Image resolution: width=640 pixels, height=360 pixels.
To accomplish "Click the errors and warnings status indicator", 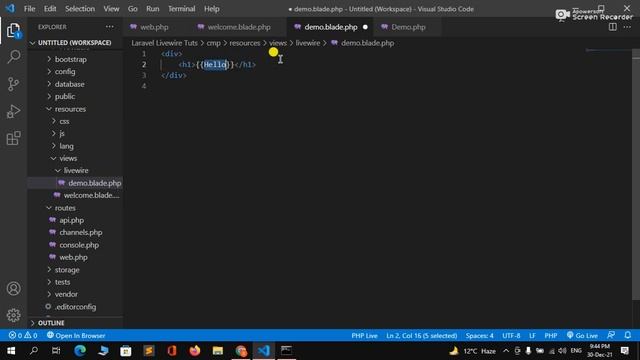I will pyautogui.click(x=23, y=336).
